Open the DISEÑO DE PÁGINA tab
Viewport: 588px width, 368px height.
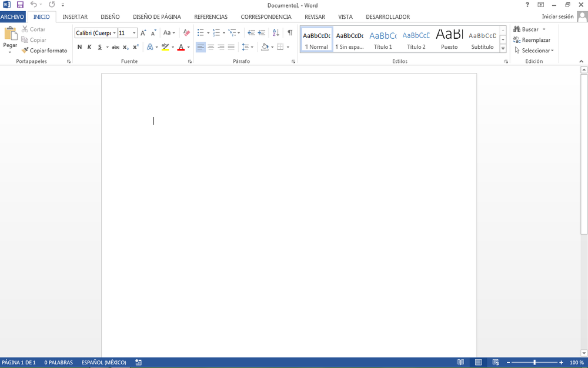156,17
